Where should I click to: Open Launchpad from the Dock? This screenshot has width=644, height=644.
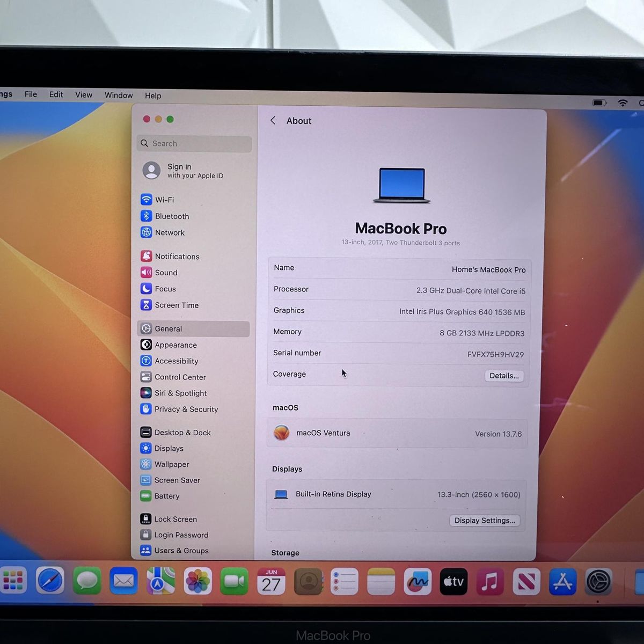13,580
